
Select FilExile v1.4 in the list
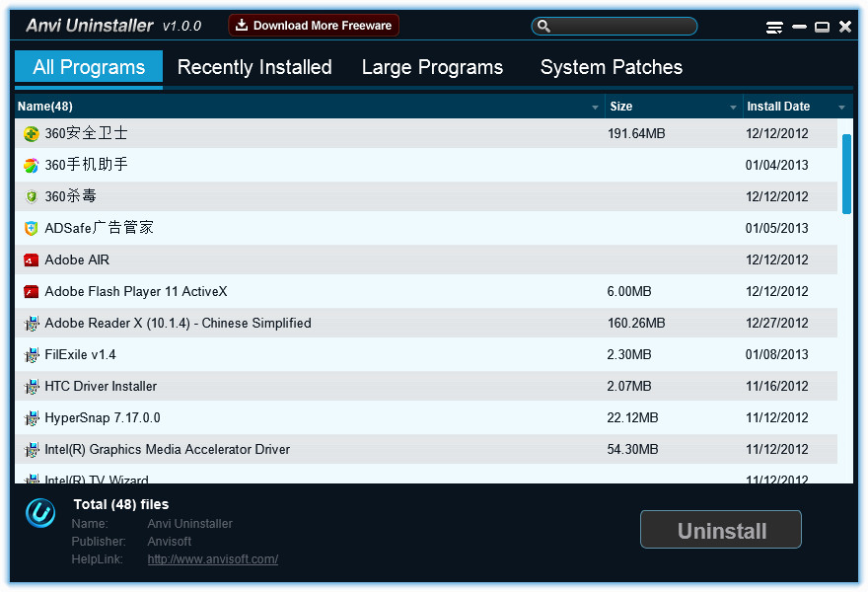80,354
